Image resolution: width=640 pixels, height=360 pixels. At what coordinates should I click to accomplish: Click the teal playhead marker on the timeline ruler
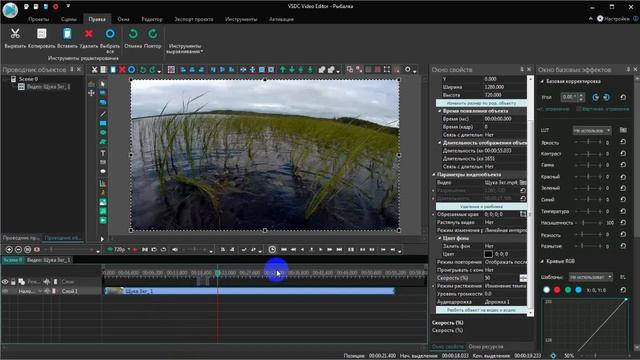click(218, 273)
